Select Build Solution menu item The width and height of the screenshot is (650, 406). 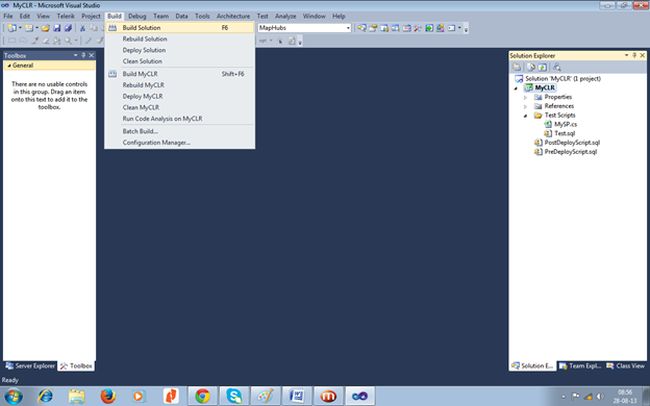tap(179, 28)
